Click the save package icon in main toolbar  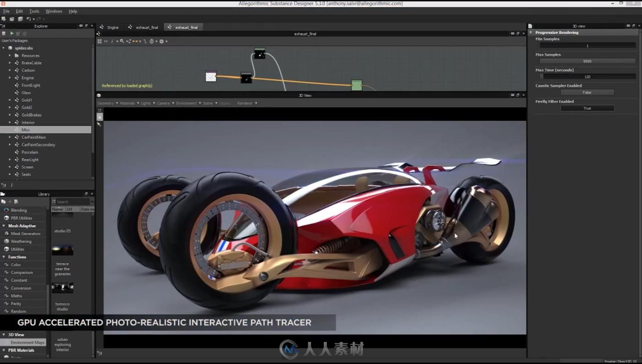pyautogui.click(x=20, y=19)
